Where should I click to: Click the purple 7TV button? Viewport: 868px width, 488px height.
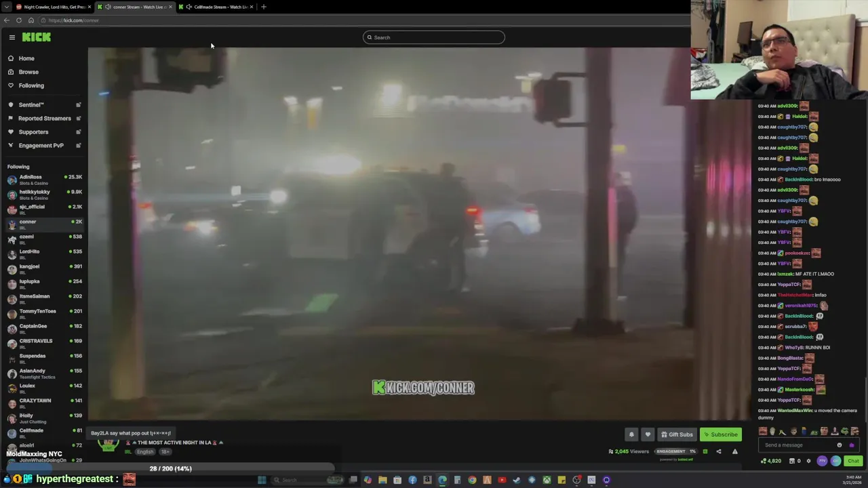click(x=822, y=461)
